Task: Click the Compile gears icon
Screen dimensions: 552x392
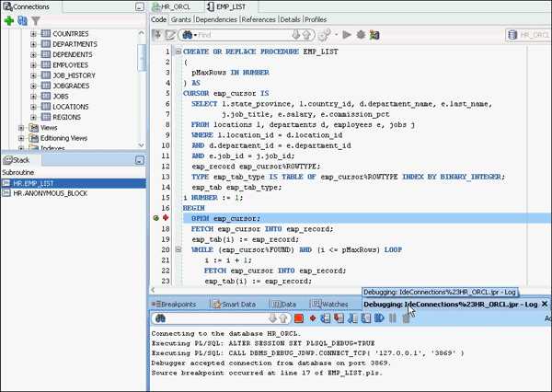Action: point(324,35)
